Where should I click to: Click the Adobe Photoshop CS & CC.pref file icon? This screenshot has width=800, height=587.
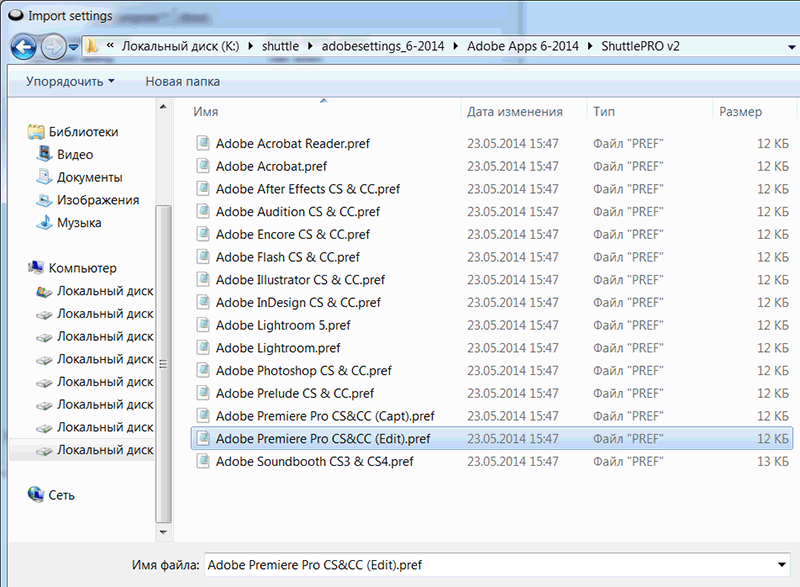tap(203, 371)
